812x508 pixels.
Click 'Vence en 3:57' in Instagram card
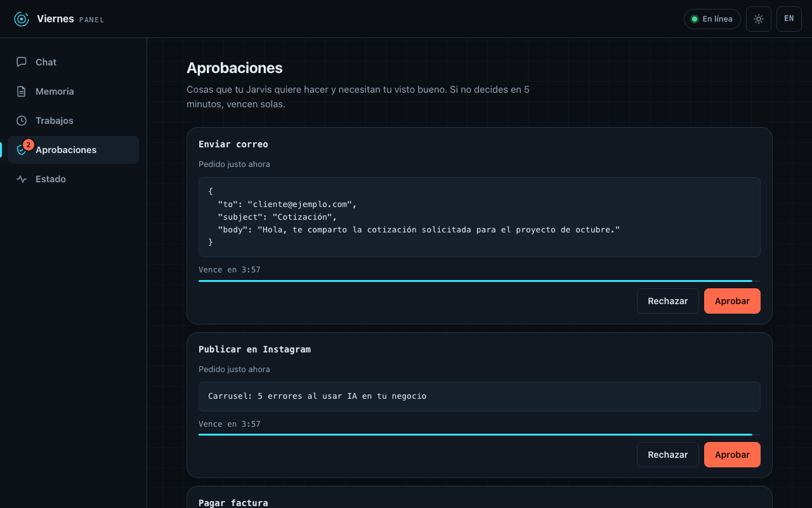coord(230,424)
